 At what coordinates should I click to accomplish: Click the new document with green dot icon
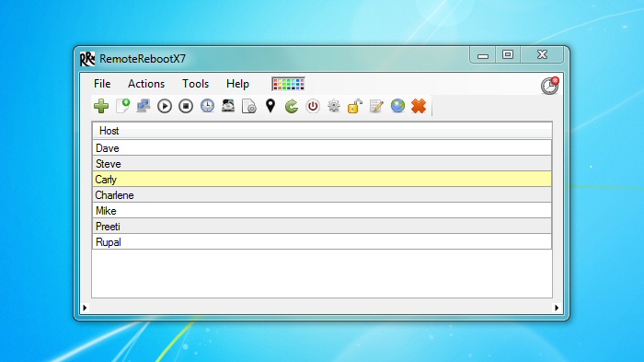pos(122,106)
